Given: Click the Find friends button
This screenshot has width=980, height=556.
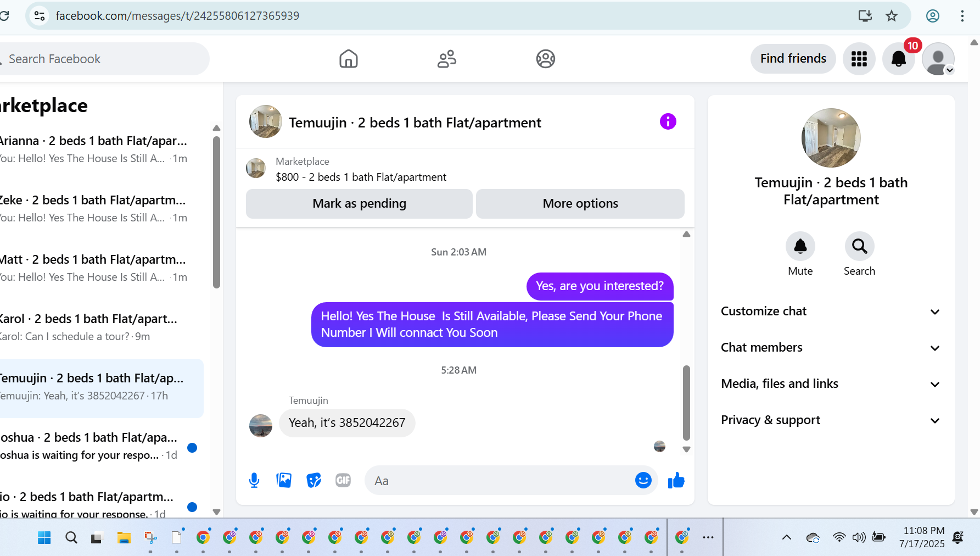Looking at the screenshot, I should pos(793,59).
